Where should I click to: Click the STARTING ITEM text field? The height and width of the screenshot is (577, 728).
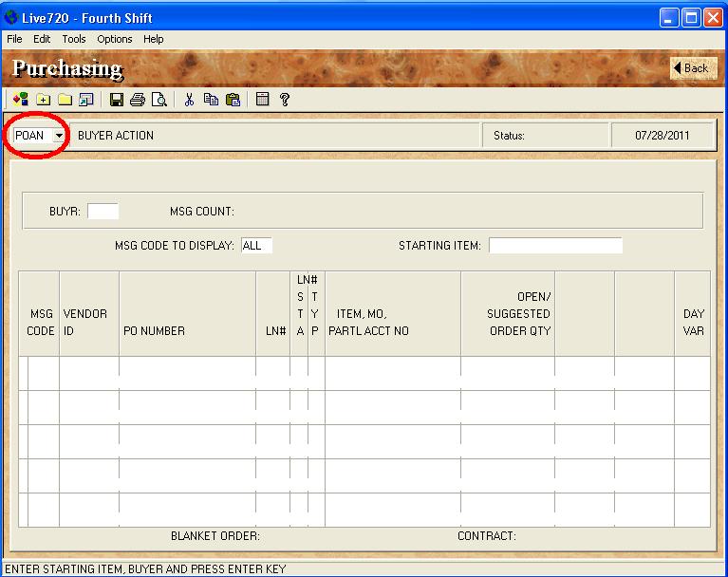pos(555,246)
